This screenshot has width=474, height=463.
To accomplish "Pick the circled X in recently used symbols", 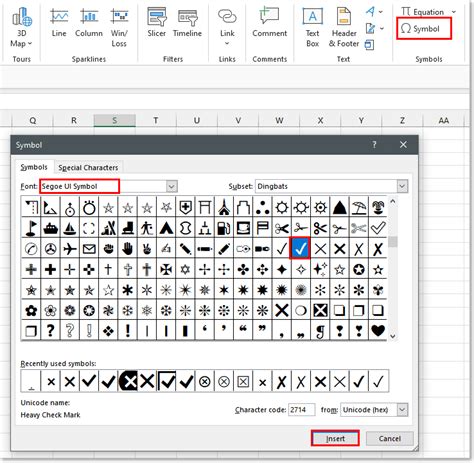I will [205, 381].
